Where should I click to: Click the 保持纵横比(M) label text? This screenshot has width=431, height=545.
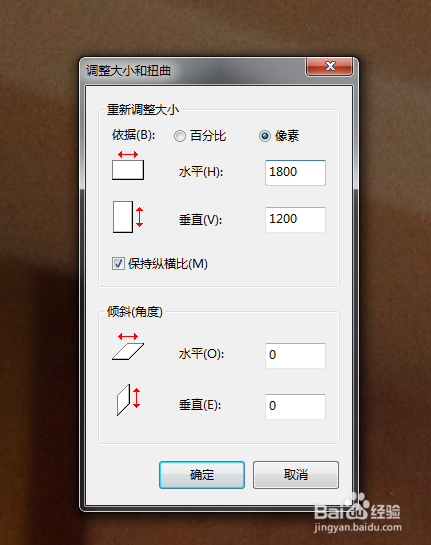click(168, 264)
